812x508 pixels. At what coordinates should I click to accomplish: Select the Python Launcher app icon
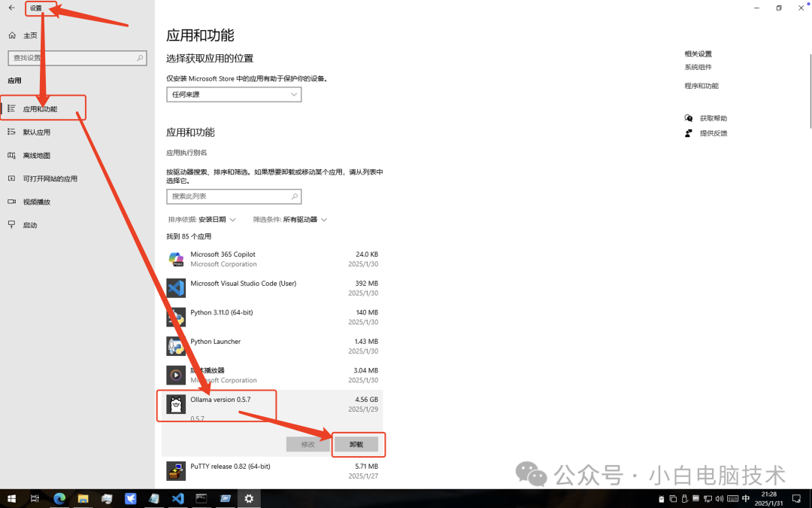(176, 345)
